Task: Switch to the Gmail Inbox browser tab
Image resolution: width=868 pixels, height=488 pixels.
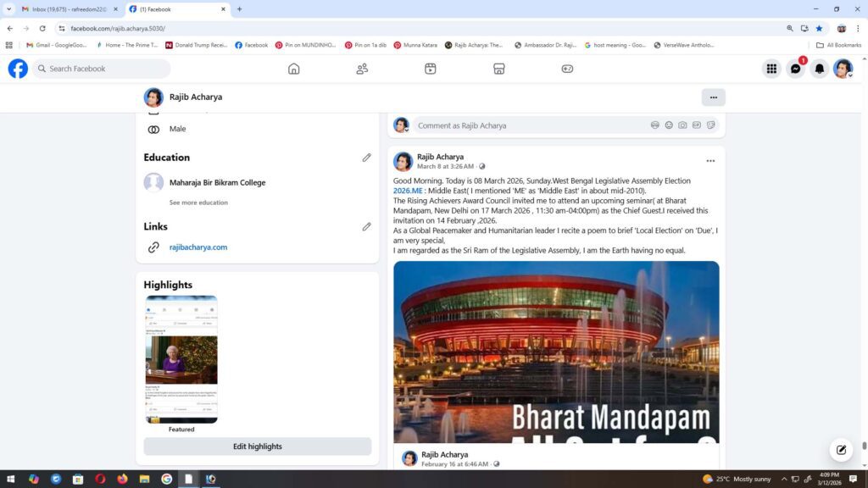Action: (70, 9)
